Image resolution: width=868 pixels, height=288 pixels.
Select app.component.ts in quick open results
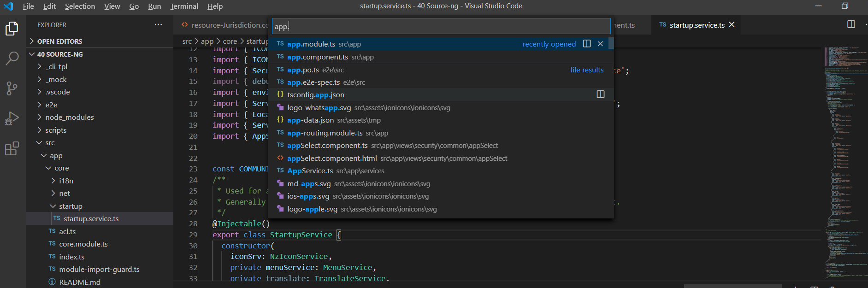pyautogui.click(x=318, y=57)
